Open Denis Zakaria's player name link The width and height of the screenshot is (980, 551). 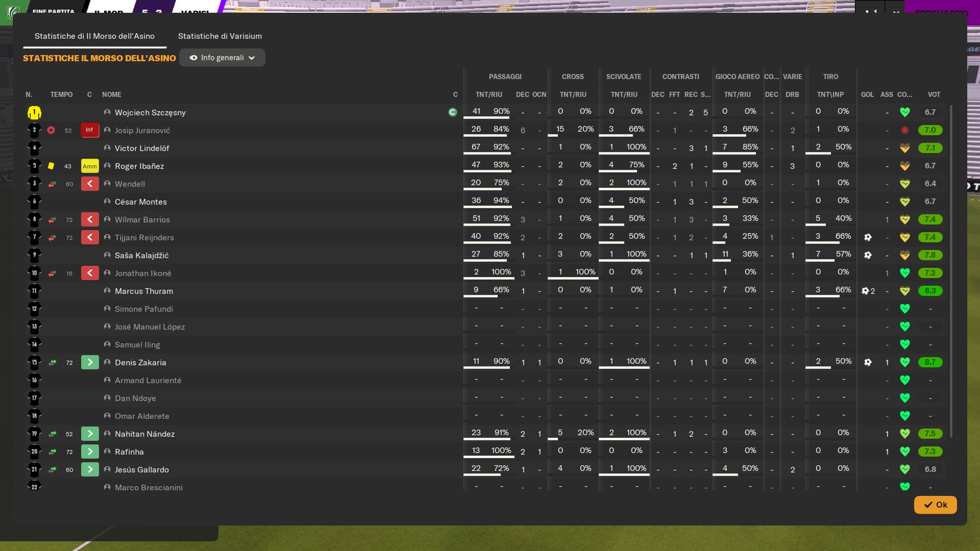tap(140, 362)
